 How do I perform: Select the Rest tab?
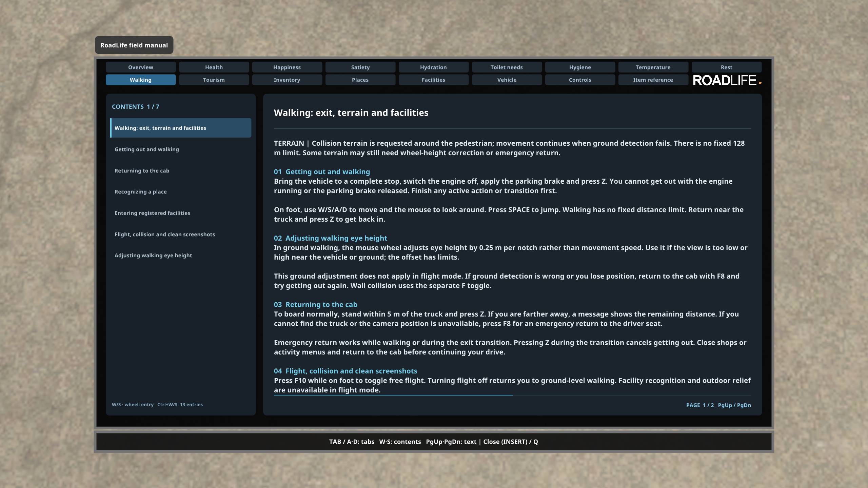click(727, 67)
